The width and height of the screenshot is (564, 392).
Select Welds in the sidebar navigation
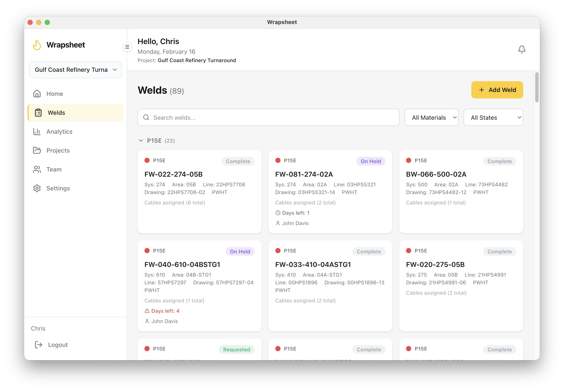[x=57, y=112]
